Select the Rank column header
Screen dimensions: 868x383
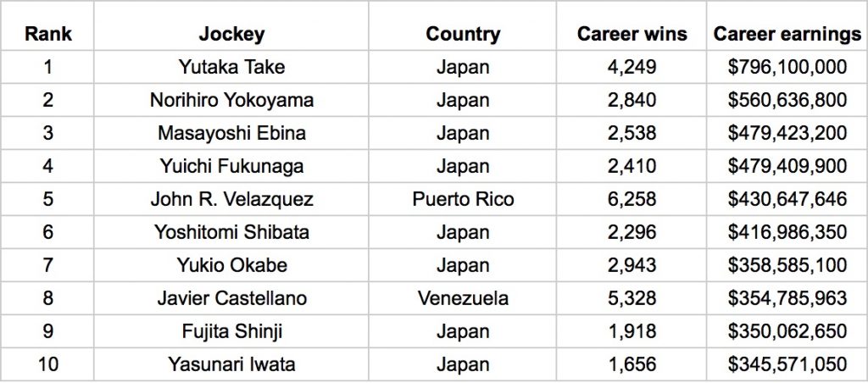(47, 34)
